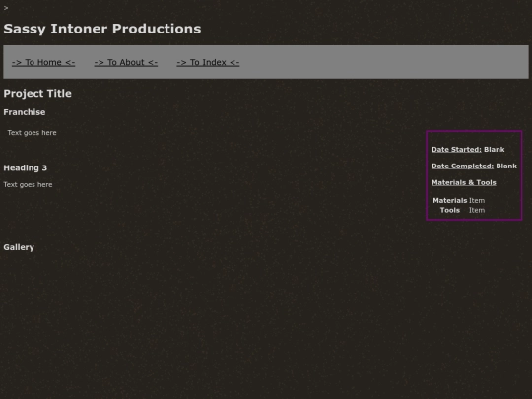Click the stray > character above the site title
532x399 pixels.
tap(6, 8)
